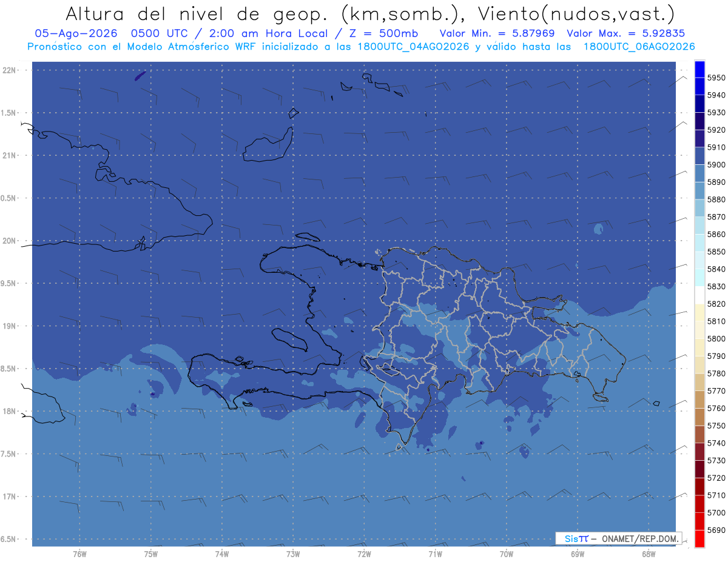This screenshot has height=562, width=728.
Task: Click the valid-until time "1800UTC_06AGO2026"
Action: [x=639, y=47]
